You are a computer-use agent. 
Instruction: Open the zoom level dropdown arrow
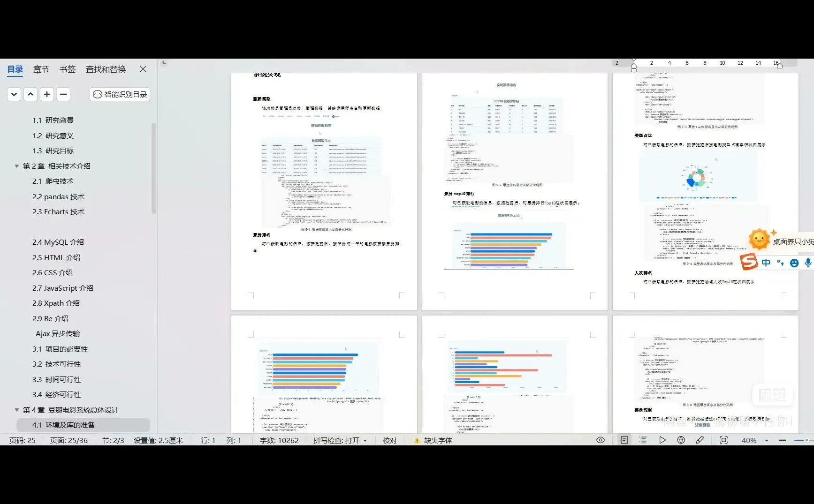pyautogui.click(x=767, y=441)
